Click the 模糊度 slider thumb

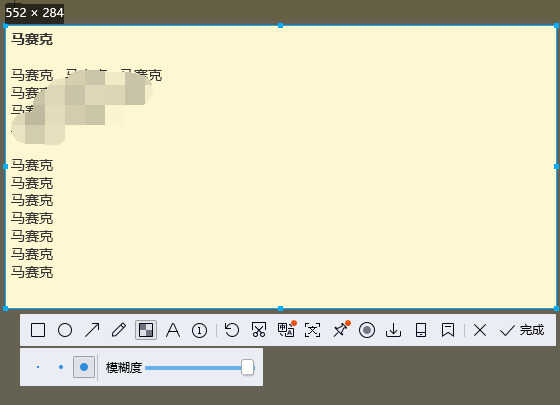tap(248, 368)
